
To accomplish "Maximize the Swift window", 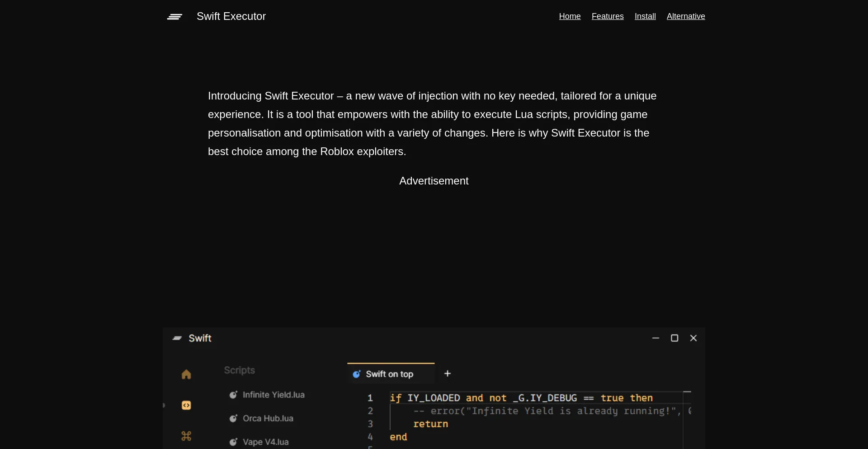I will (675, 338).
